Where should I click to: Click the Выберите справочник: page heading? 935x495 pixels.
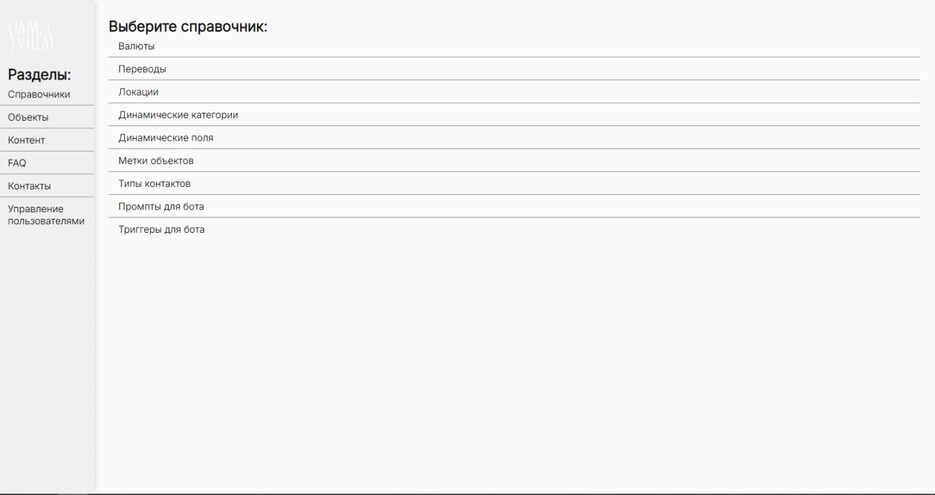[188, 27]
